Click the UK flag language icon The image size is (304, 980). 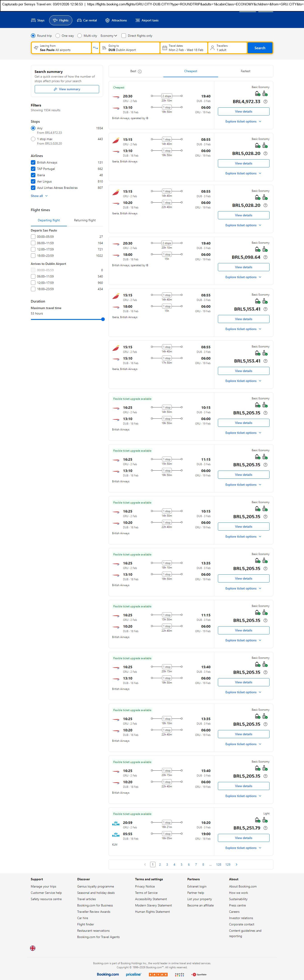point(33,948)
